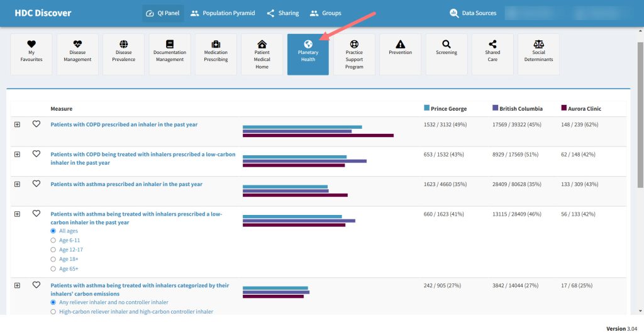Viewport: 644px width, 335px height.
Task: Favourite the COPD prescribed inhaler measure
Action: pyautogui.click(x=36, y=124)
